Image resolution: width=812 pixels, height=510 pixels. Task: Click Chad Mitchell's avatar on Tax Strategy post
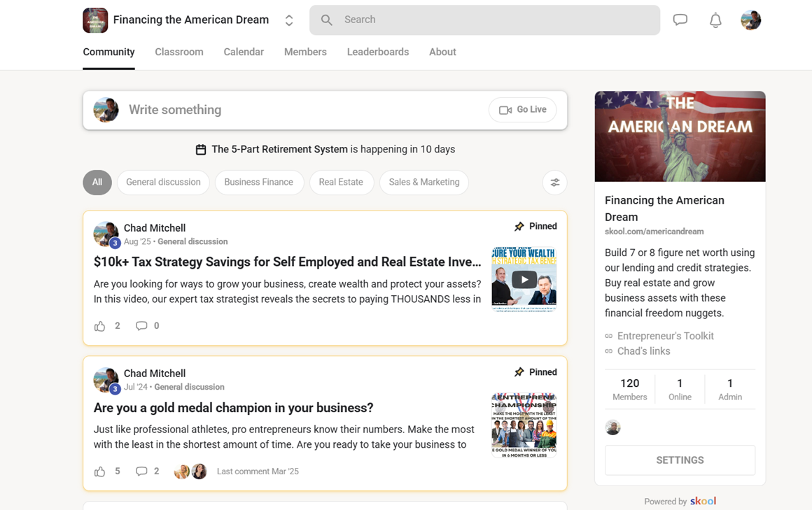pos(106,234)
